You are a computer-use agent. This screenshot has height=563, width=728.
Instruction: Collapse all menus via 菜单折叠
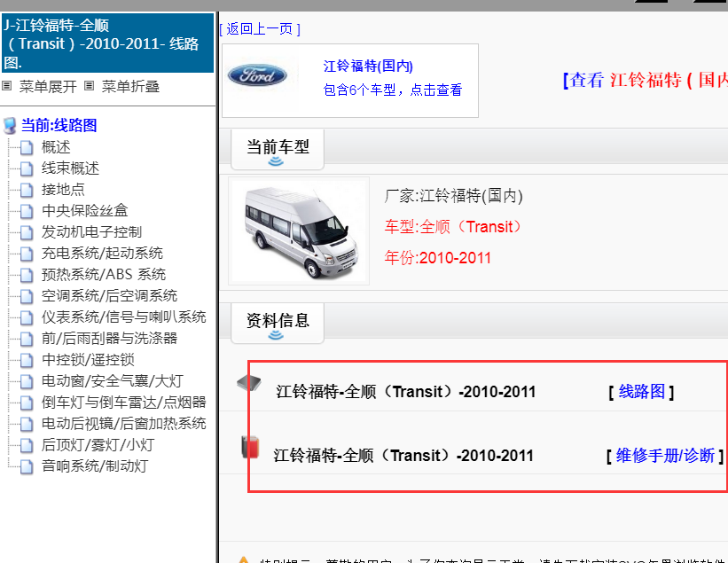tap(130, 86)
